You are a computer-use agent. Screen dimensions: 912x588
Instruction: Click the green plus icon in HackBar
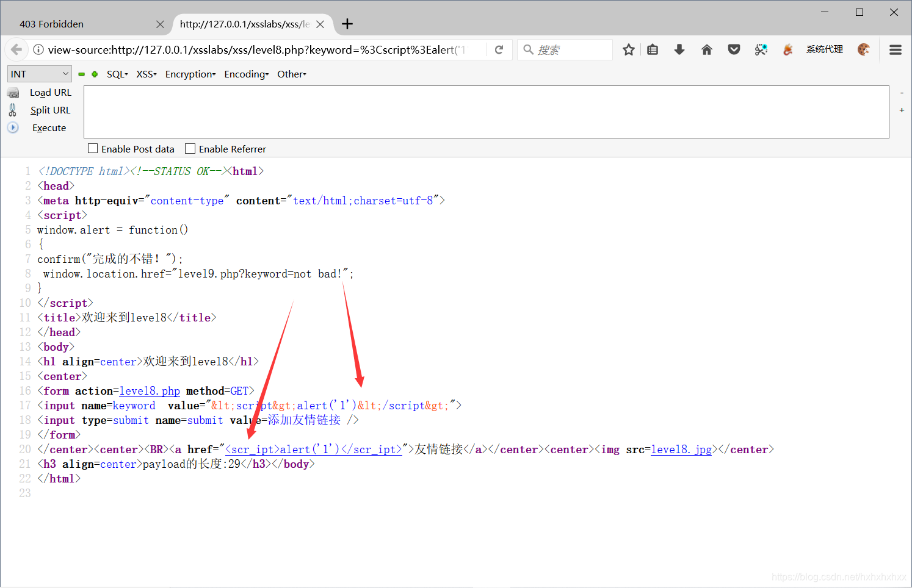[95, 74]
